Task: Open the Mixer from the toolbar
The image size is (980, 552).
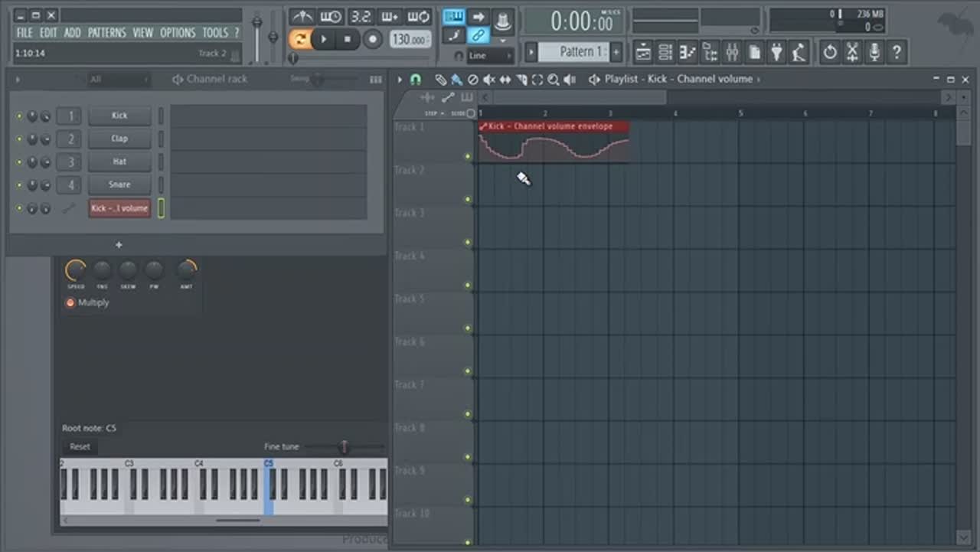Action: click(x=732, y=52)
